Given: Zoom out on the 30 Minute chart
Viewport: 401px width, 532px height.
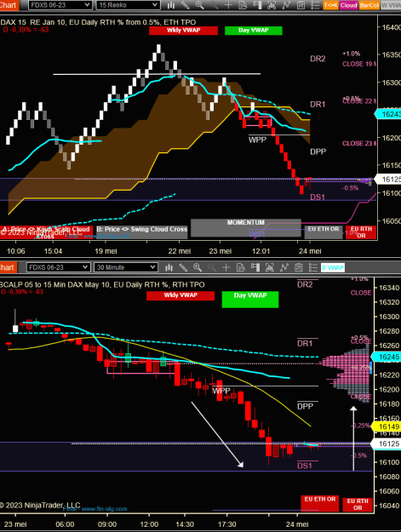Looking at the screenshot, I should coord(212,267).
